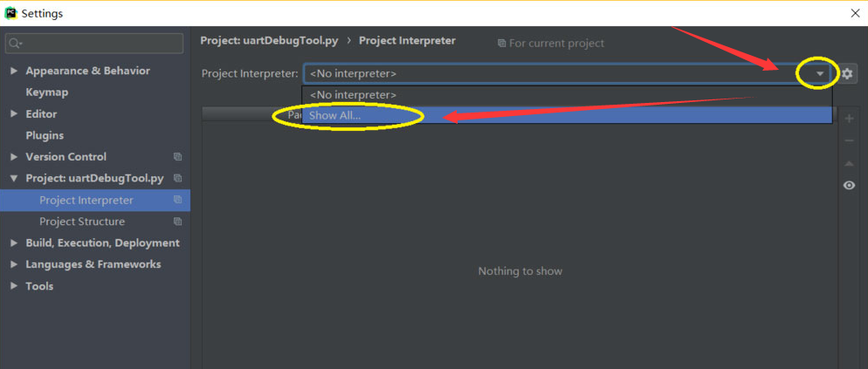The width and height of the screenshot is (868, 369).
Task: Expand the Build, Execution, Deployment section
Action: (x=14, y=243)
